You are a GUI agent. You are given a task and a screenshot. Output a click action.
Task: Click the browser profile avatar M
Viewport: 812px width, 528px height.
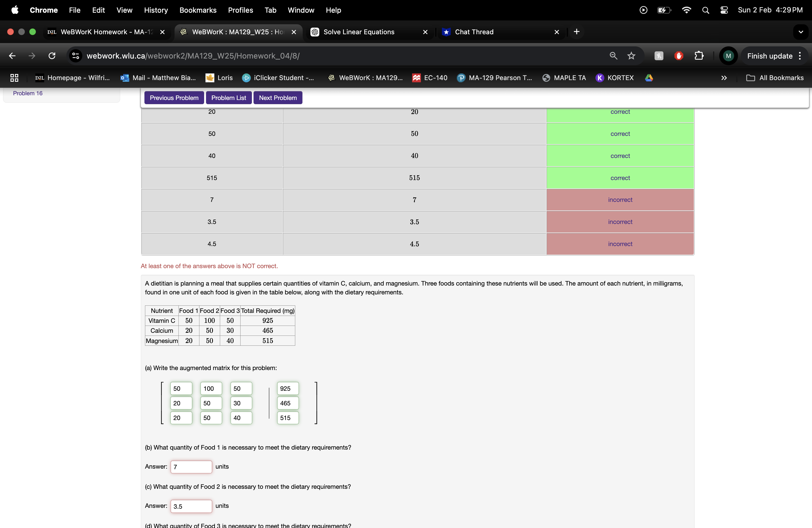pyautogui.click(x=728, y=56)
